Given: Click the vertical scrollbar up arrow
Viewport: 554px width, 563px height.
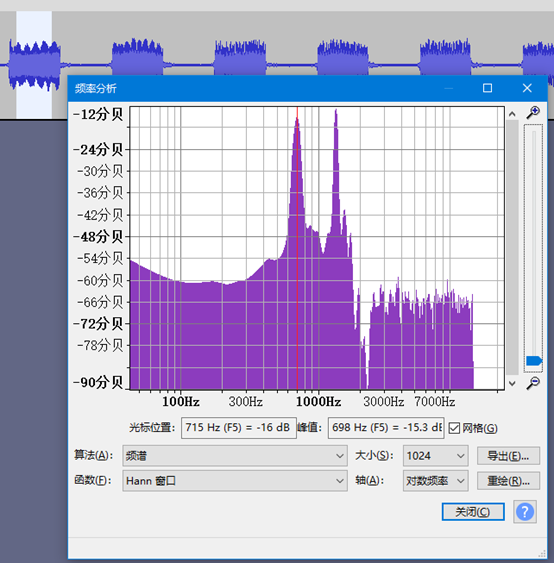Looking at the screenshot, I should (x=512, y=114).
